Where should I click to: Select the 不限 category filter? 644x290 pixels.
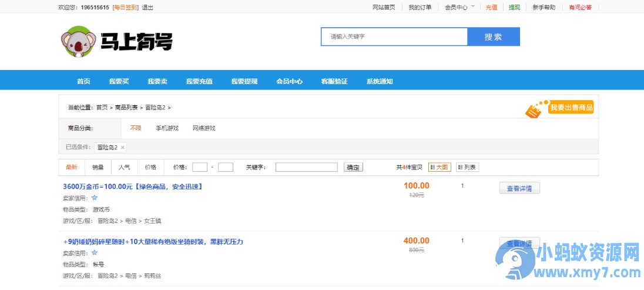(136, 128)
